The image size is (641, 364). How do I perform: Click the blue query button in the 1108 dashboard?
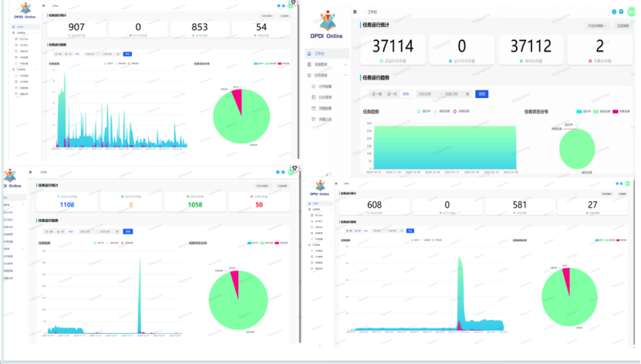click(128, 231)
